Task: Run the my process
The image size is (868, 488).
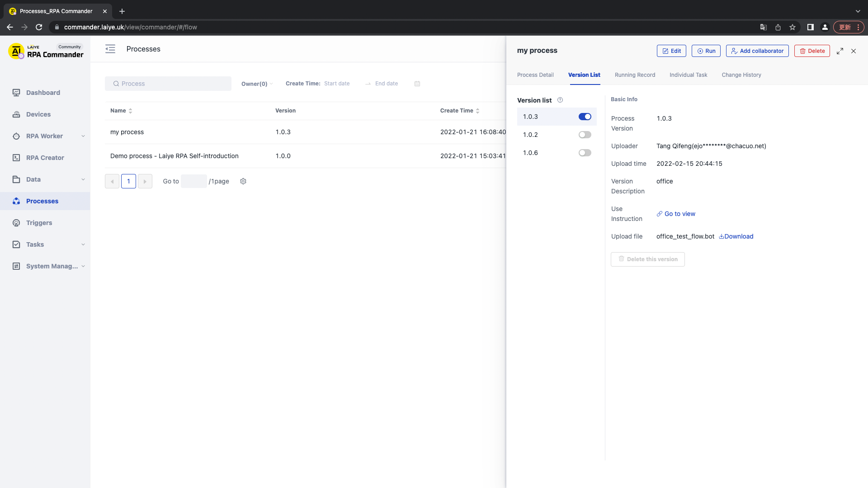Action: coord(706,51)
